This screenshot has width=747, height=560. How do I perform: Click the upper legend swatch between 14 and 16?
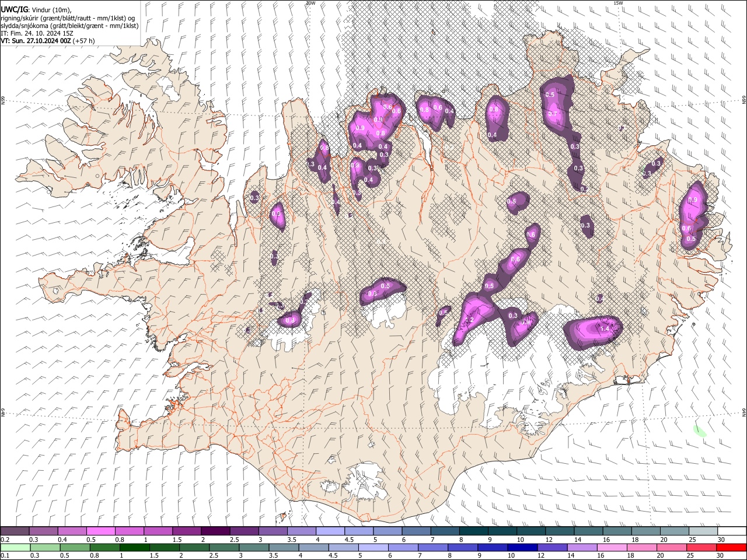tap(589, 531)
